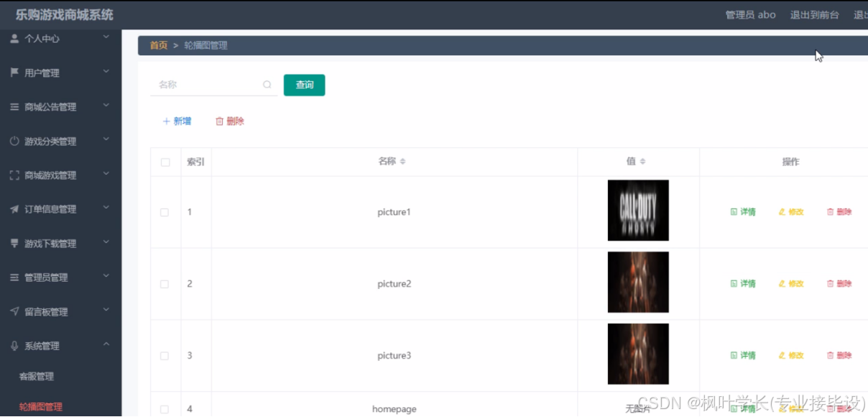
Task: Click the green 查询 button
Action: [x=305, y=85]
